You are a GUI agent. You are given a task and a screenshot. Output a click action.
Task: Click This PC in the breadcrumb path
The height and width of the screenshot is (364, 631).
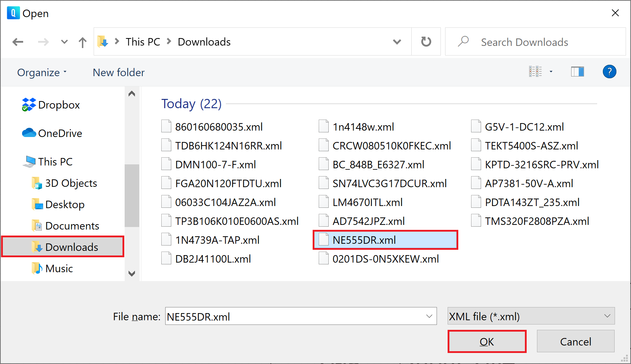click(142, 42)
